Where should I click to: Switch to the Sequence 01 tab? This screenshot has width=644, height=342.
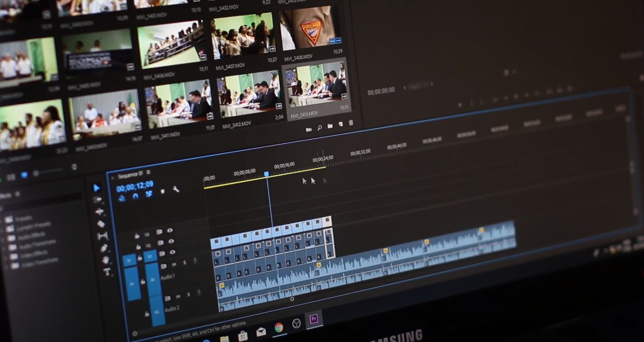pyautogui.click(x=129, y=175)
